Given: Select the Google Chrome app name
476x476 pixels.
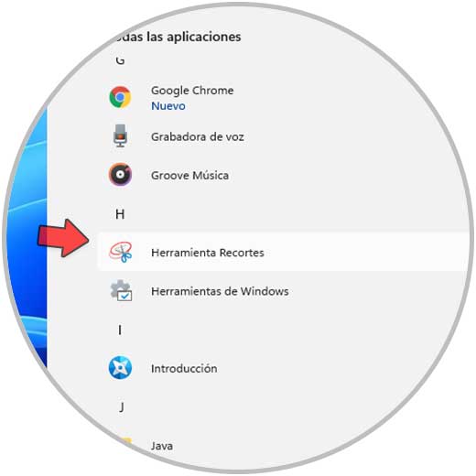Looking at the screenshot, I should pos(192,91).
